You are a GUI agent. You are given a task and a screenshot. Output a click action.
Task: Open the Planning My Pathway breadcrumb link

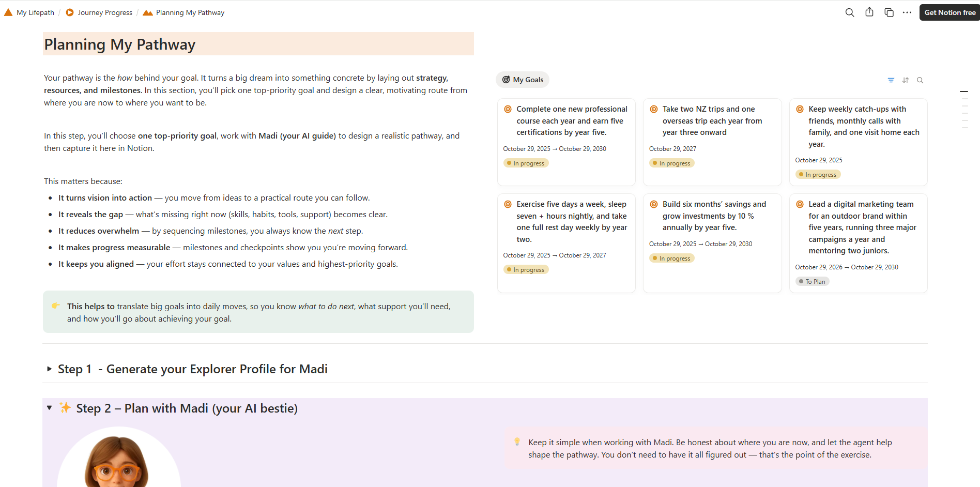coord(190,12)
